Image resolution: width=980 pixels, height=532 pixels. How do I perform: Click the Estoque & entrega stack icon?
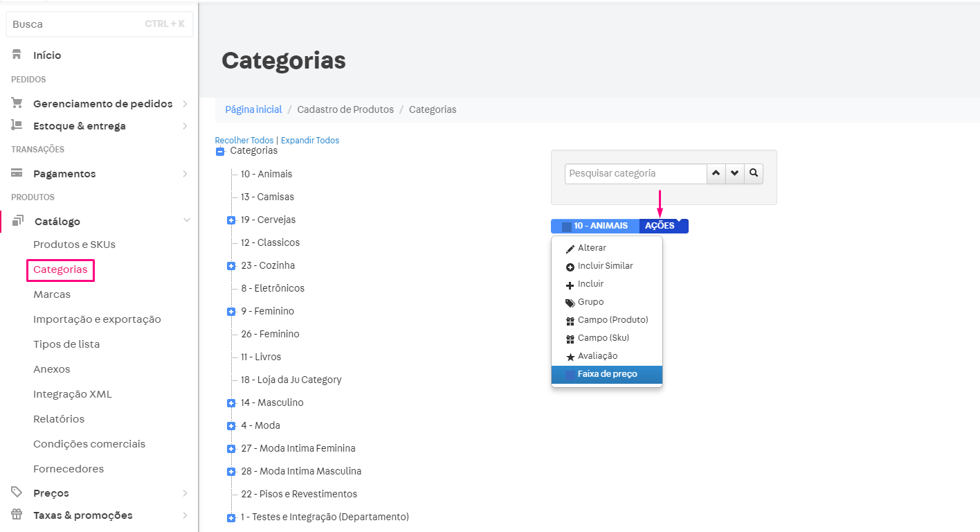coord(16,125)
